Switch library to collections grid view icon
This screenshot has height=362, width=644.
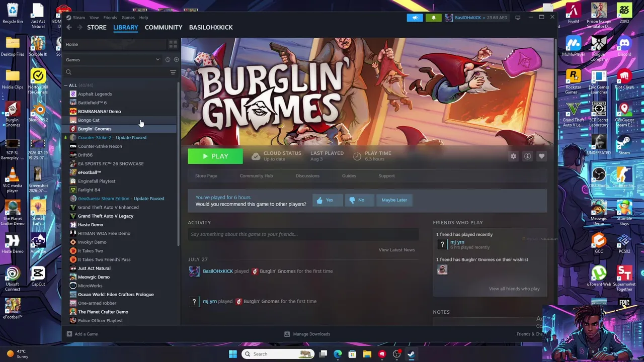[x=173, y=44]
